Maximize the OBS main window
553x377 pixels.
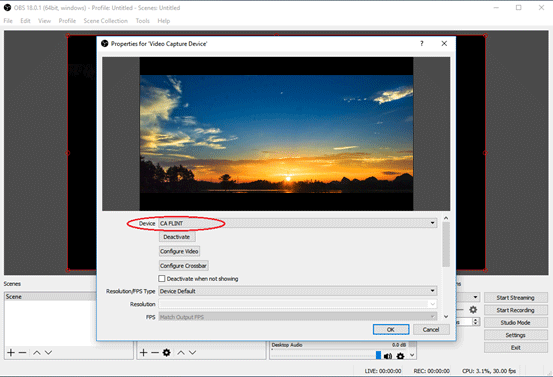click(518, 7)
